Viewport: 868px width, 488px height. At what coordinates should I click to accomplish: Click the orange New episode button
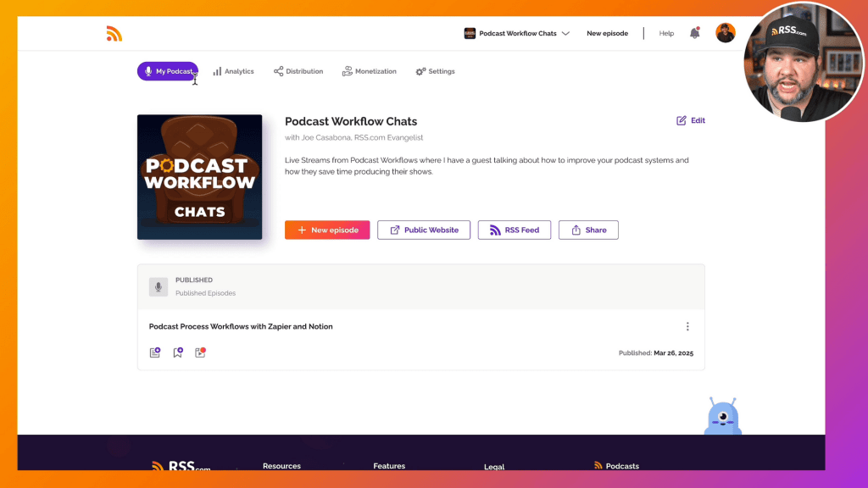coord(327,230)
